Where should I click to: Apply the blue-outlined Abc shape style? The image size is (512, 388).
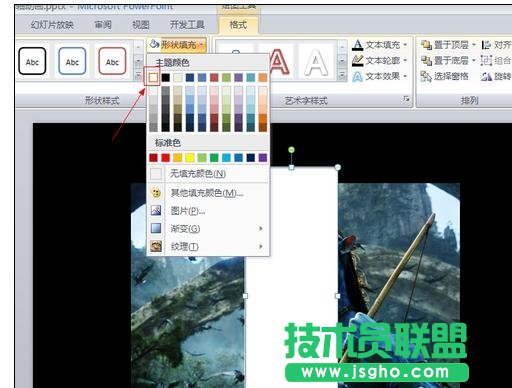72,61
